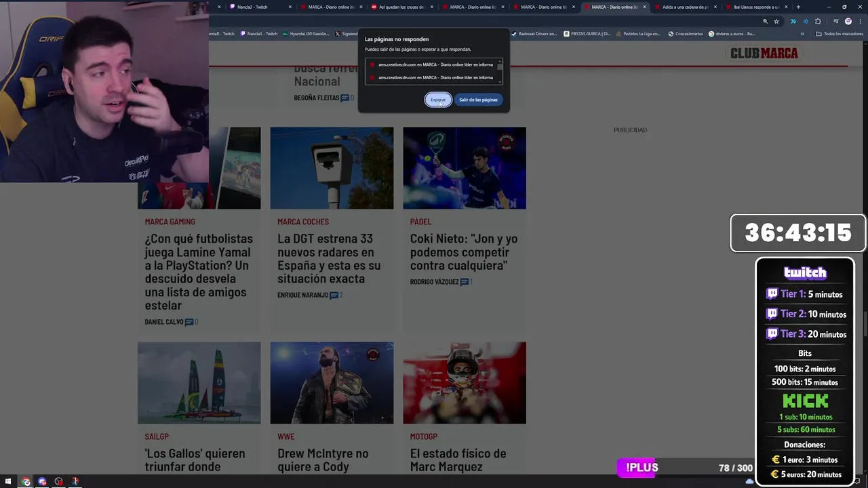Open the Nancla3 - Twitch bookmark
The image size is (868, 488).
[258, 33]
